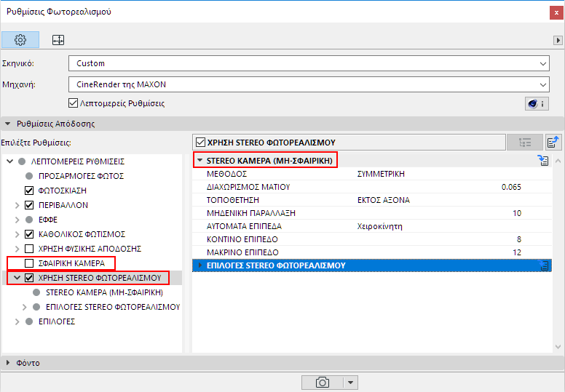565x392 pixels.
Task: Collapse the ΧΡΗΣΗ STEREO ΦΩΤΟΡΕΑΛΙΣΜΟΥ tree node
Action: click(x=17, y=278)
